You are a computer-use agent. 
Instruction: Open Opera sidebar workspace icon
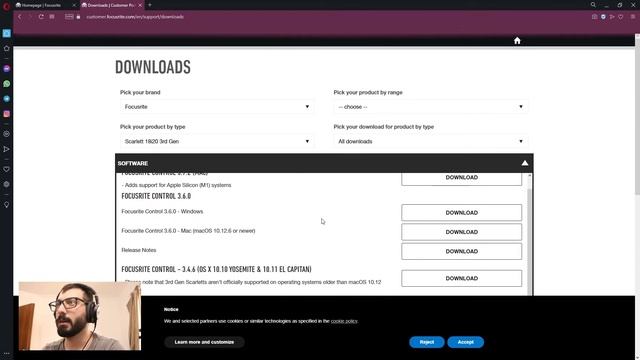point(7,33)
